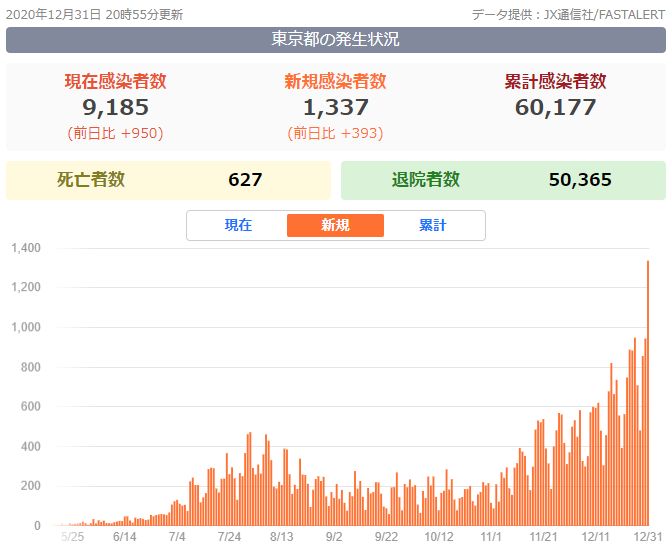This screenshot has width=672, height=549.
Task: Click the y-axis label 200
Action: click(31, 486)
